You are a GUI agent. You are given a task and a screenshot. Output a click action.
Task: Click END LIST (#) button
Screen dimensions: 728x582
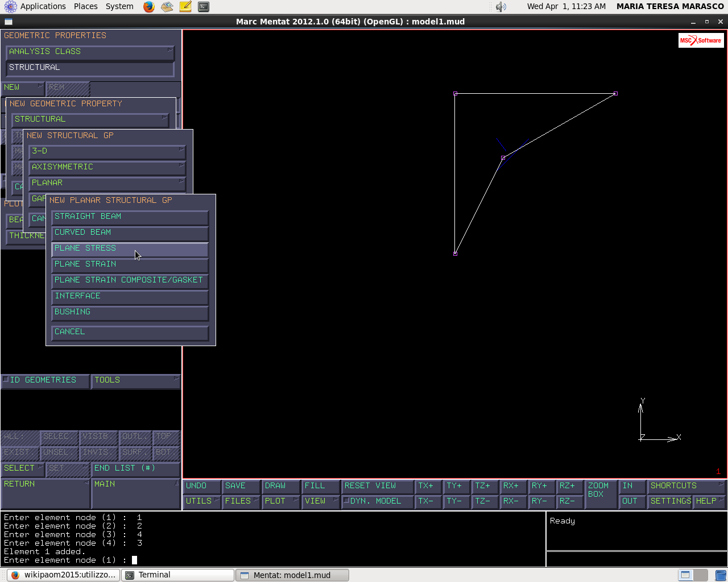(135, 469)
